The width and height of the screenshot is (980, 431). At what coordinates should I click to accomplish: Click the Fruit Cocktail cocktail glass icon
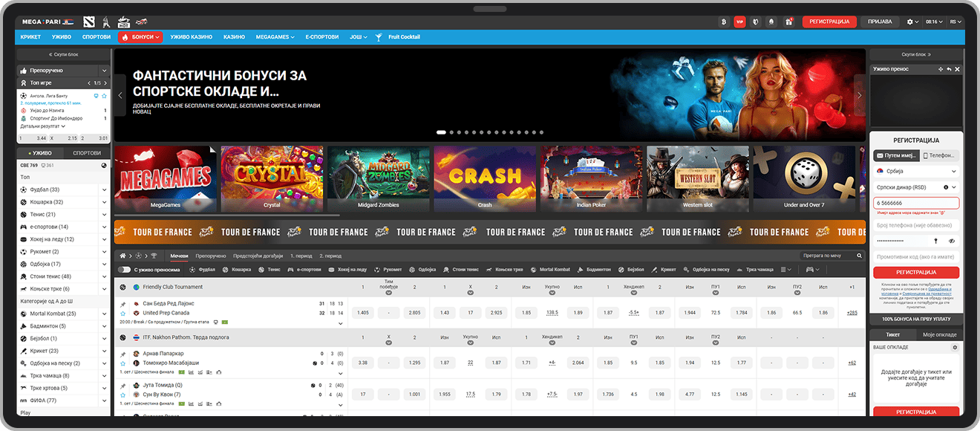coord(378,37)
